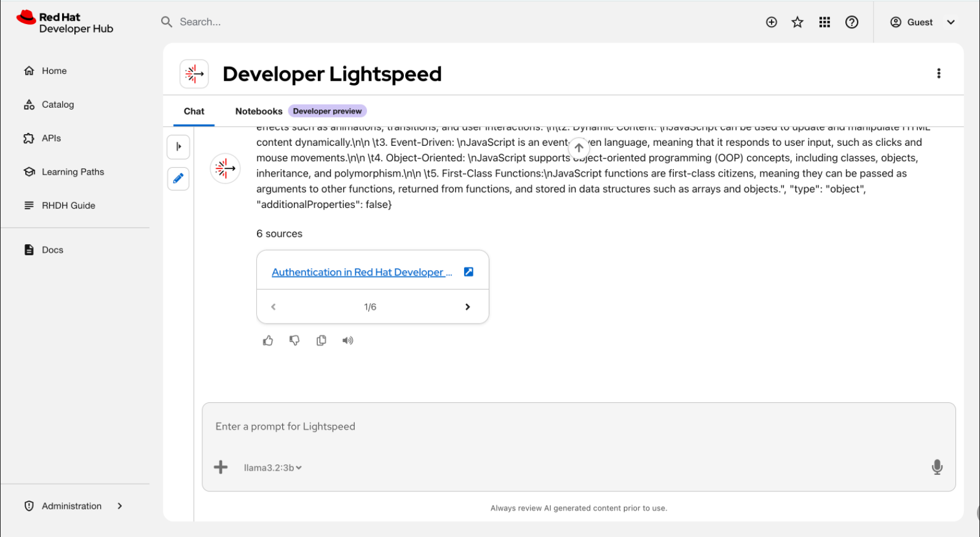Click the create plus-circle icon in header
The width and height of the screenshot is (980, 537).
[772, 22]
